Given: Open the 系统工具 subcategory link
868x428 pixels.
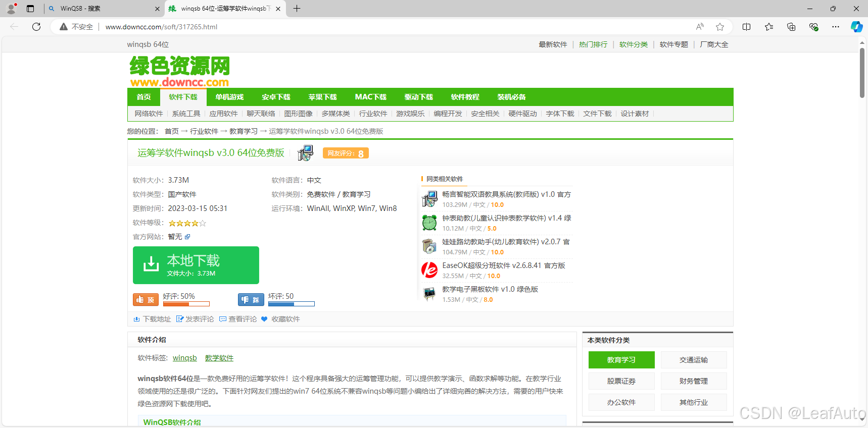Looking at the screenshot, I should 186,114.
